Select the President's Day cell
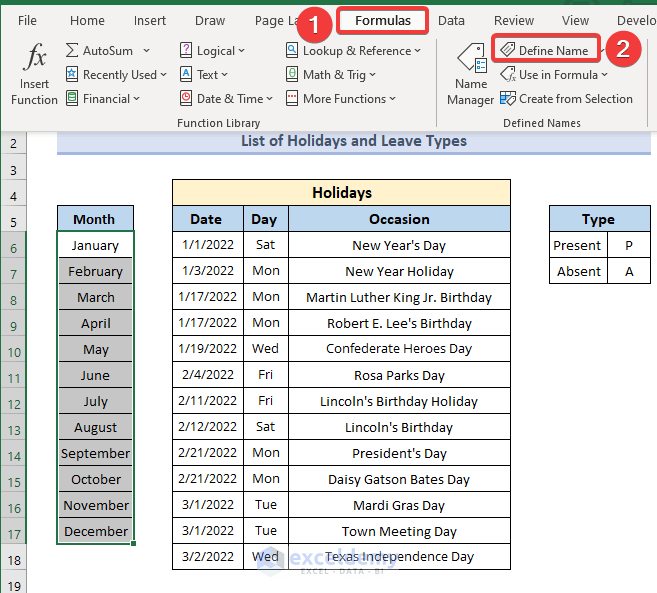657x593 pixels. (399, 453)
